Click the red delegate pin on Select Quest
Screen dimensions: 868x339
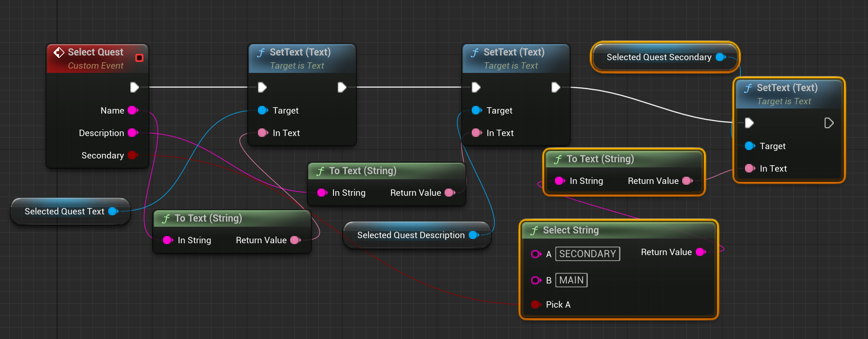coord(139,58)
